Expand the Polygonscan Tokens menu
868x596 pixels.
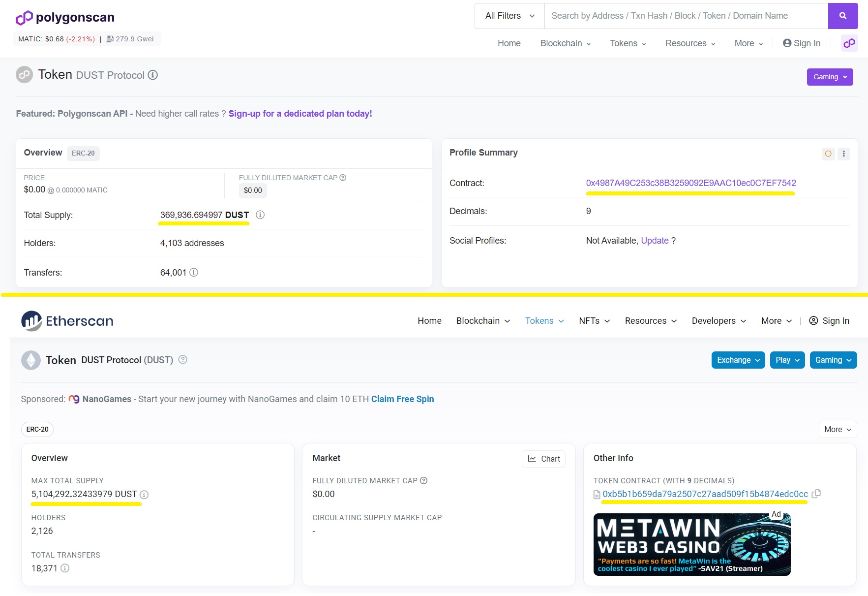[x=628, y=43]
